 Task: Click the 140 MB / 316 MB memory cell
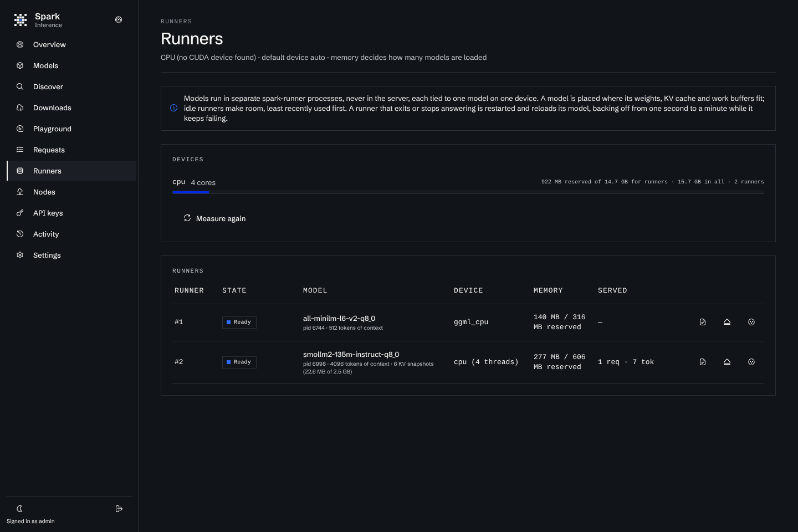click(x=560, y=322)
